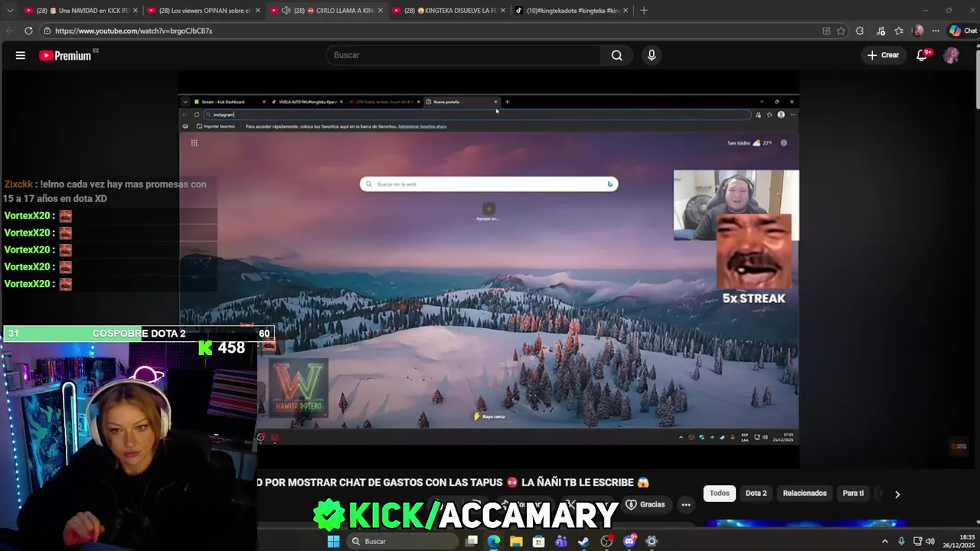Open Discord from the taskbar
The width and height of the screenshot is (980, 551).
629,541
